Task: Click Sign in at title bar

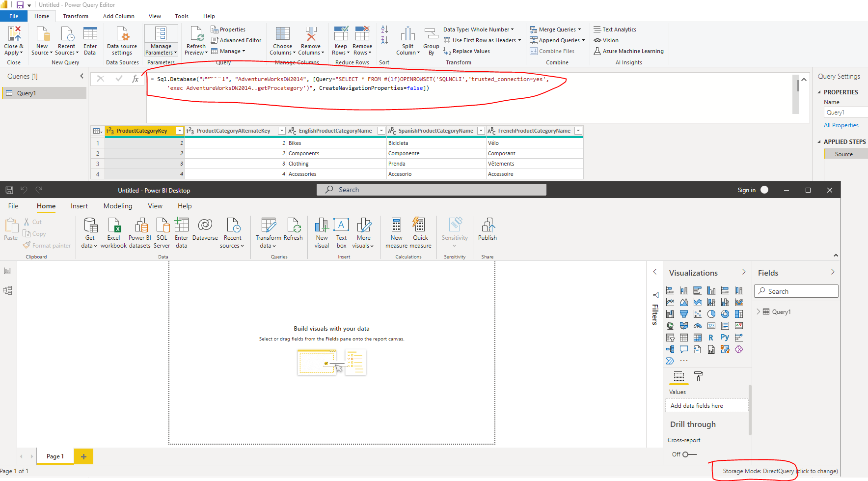Action: coord(746,190)
